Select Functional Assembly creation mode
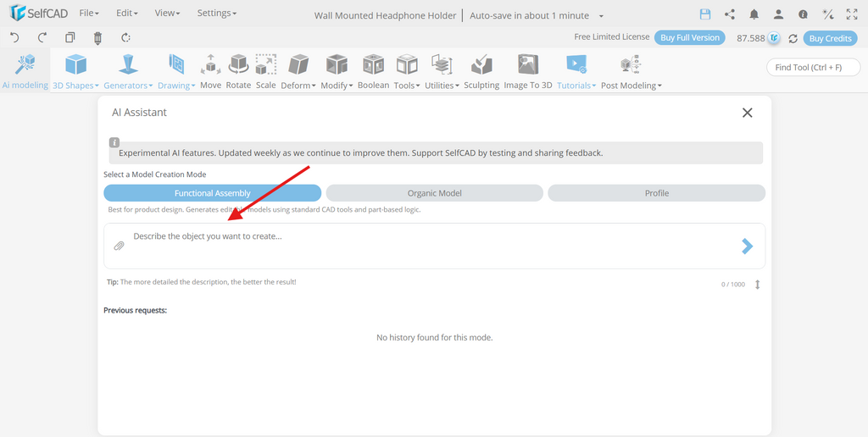The image size is (868, 437). click(x=213, y=193)
